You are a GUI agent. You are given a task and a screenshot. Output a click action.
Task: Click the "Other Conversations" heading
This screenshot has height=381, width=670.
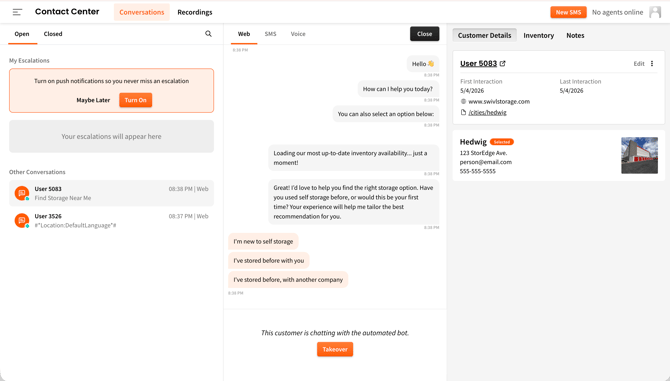(x=37, y=172)
